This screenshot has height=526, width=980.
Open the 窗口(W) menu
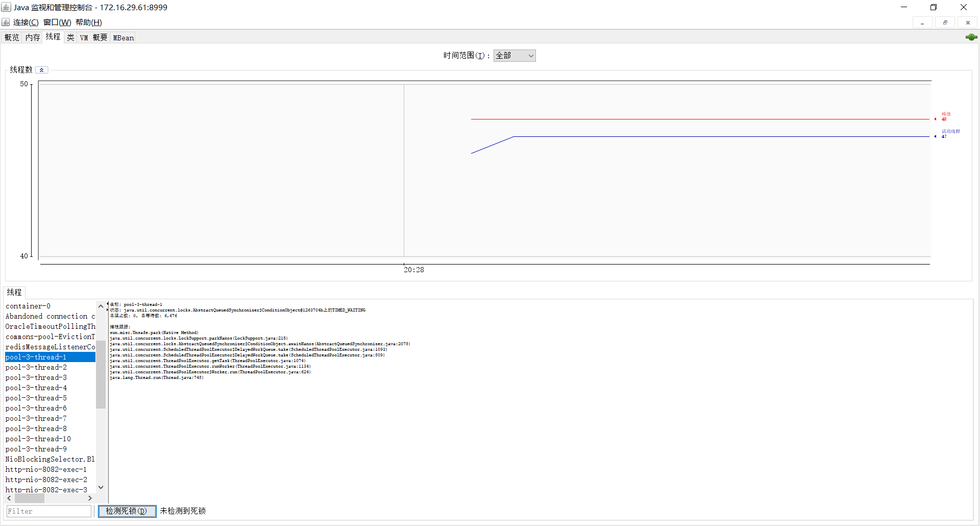click(57, 22)
